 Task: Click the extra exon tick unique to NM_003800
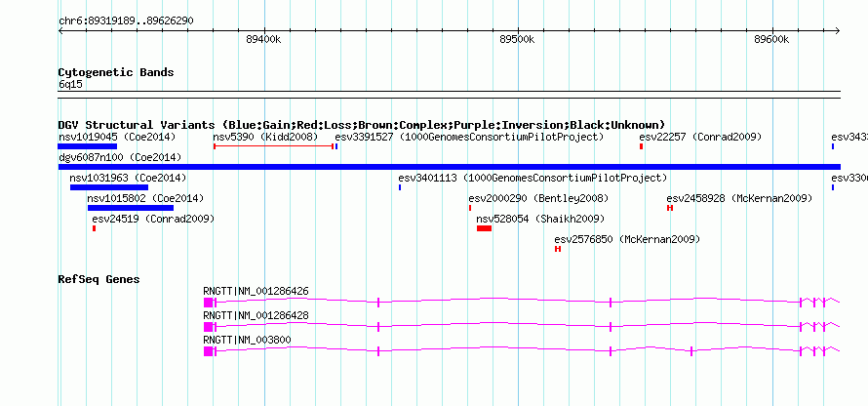[691, 351]
